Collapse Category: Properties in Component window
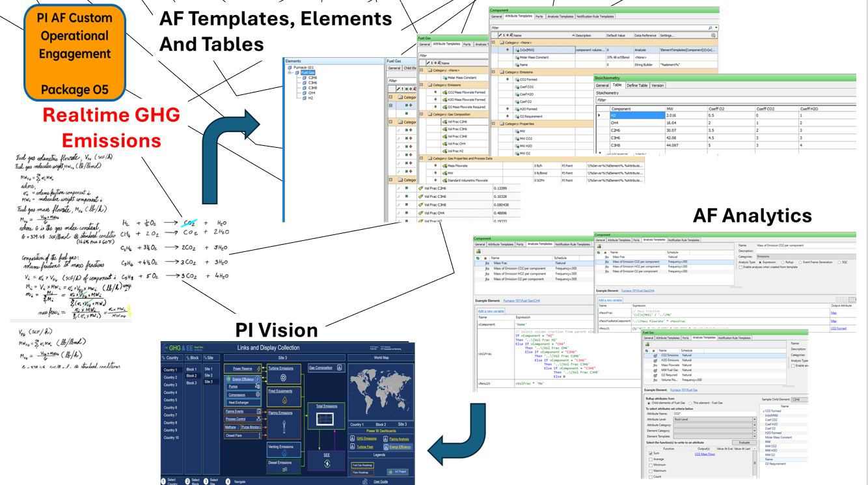The image size is (868, 485). pyautogui.click(x=493, y=124)
